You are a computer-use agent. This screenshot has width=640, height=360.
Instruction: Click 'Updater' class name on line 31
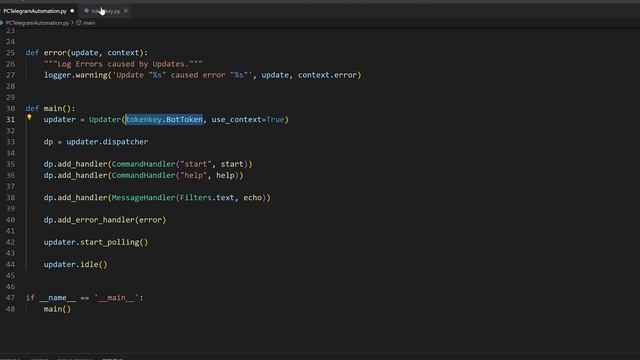pos(105,120)
